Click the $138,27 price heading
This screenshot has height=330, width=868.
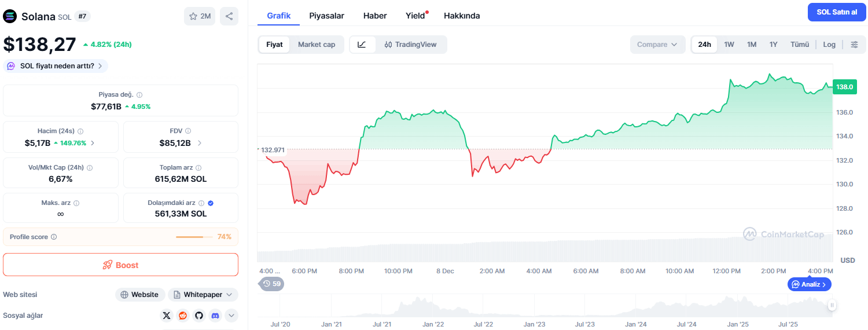(40, 45)
